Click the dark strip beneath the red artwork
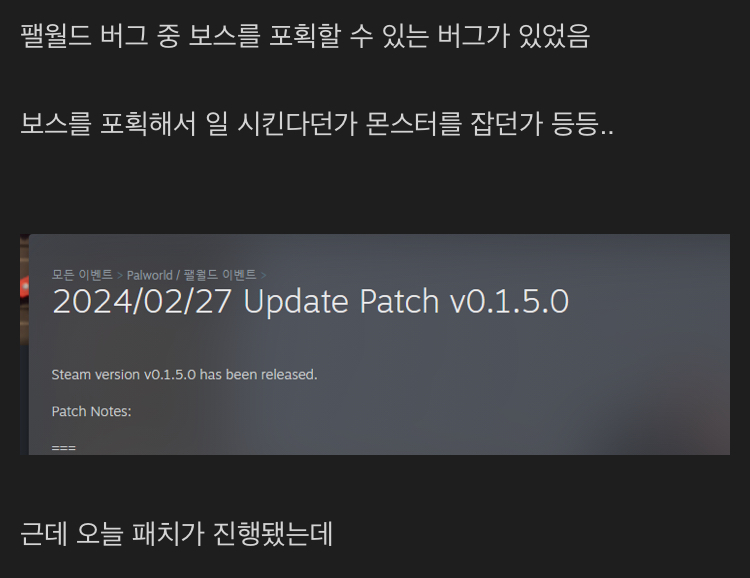Viewport: 750px width, 578px height. coord(24,400)
